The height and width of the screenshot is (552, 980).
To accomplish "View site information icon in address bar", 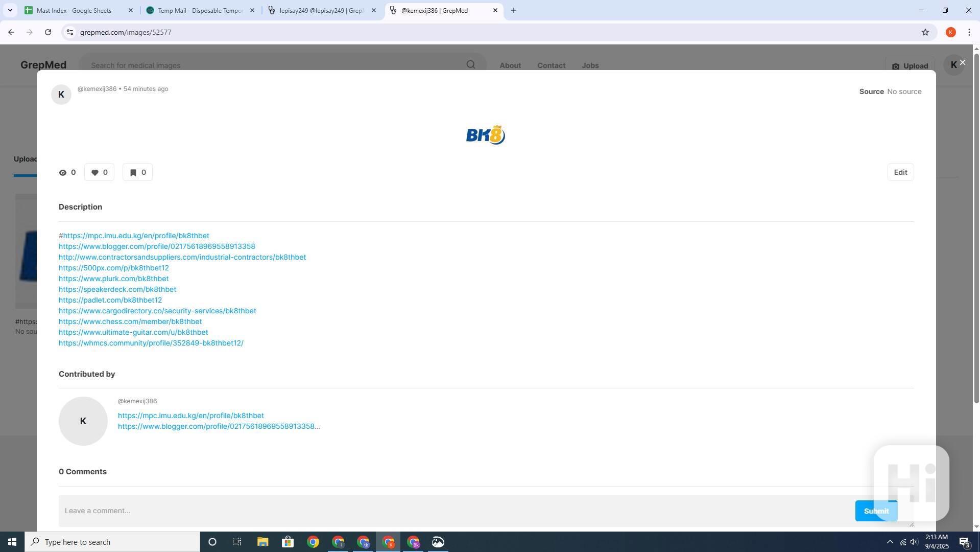I will (70, 32).
